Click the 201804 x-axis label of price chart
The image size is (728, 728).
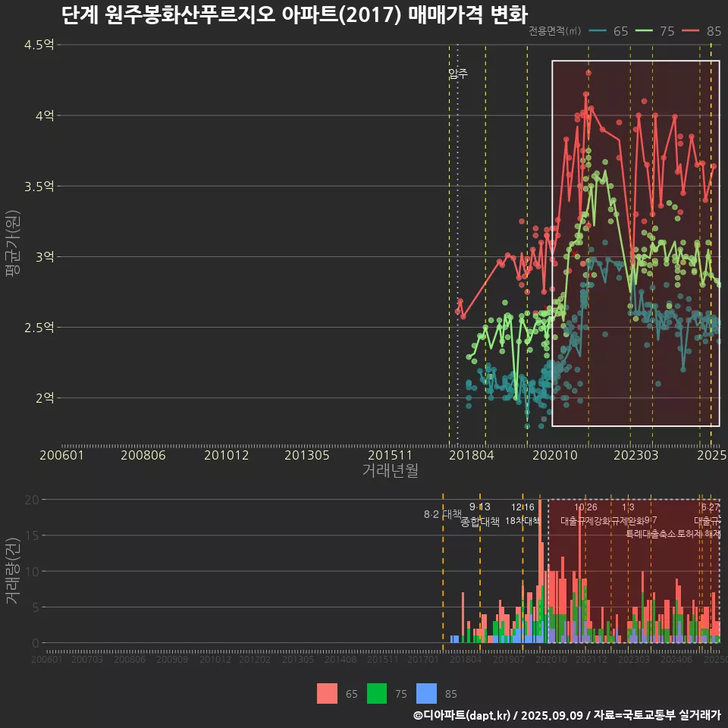point(471,455)
